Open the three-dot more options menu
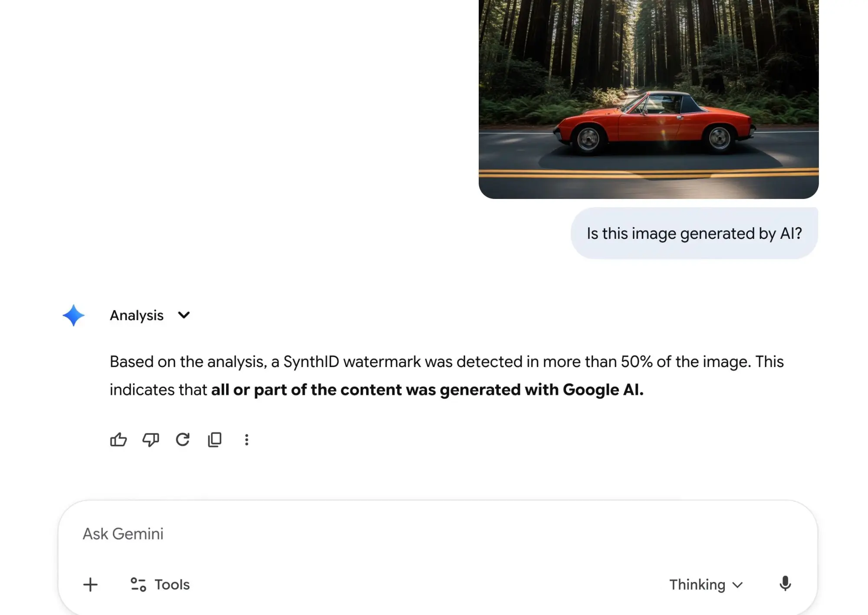 pyautogui.click(x=247, y=440)
